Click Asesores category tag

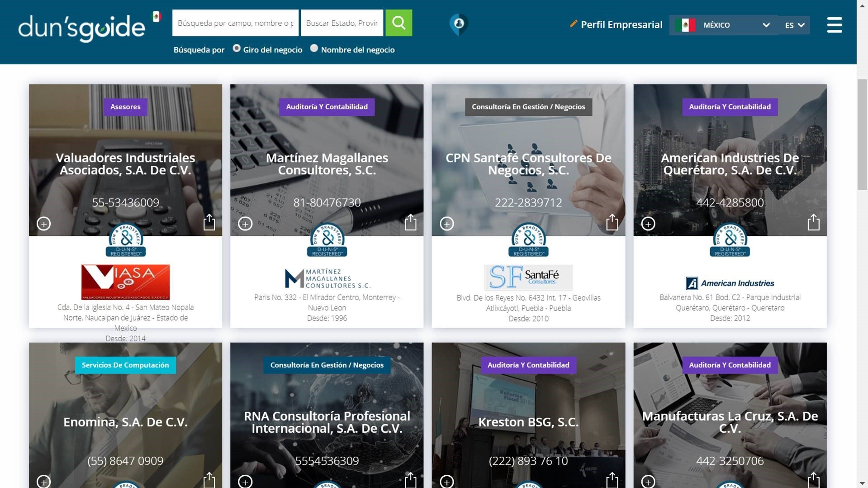pyautogui.click(x=125, y=107)
